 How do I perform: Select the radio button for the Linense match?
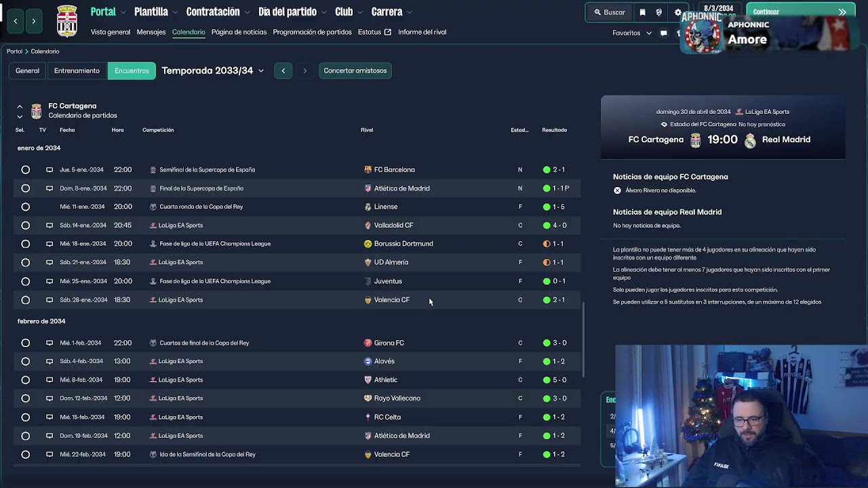pyautogui.click(x=25, y=207)
